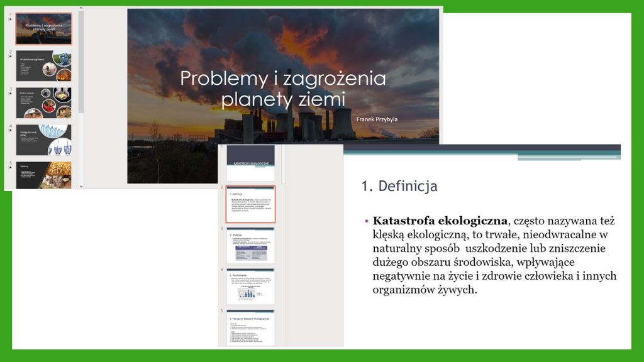Open the '4. Przyczyny katastrof ekologicznych' thumbnail
Screen dimensions: 644x362
click(250, 327)
